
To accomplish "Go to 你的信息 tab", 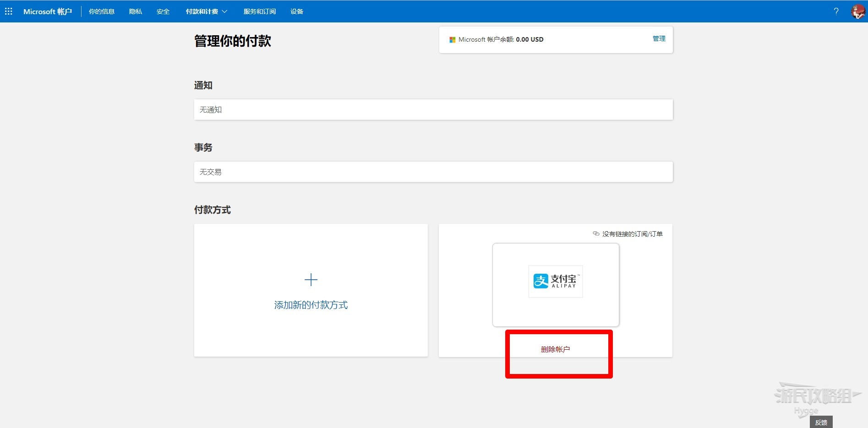I will [102, 11].
